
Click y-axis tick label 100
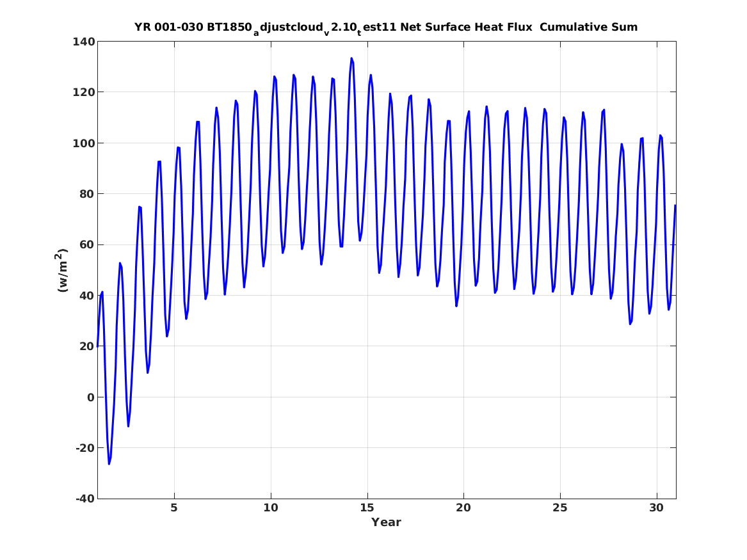[x=83, y=143]
